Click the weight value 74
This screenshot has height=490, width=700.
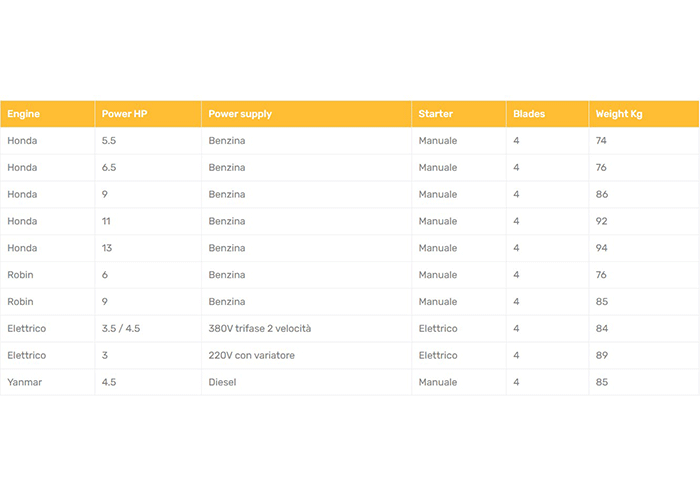(644, 141)
